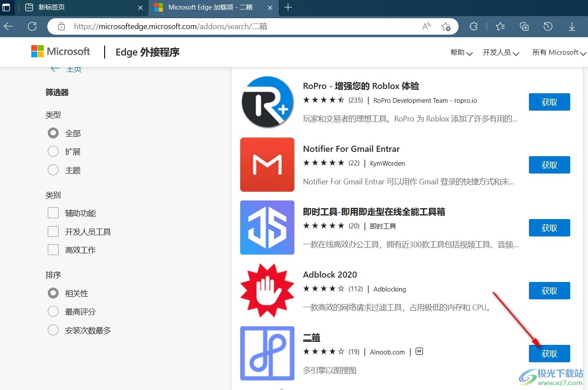Click publisher name AInoob.com

(387, 352)
